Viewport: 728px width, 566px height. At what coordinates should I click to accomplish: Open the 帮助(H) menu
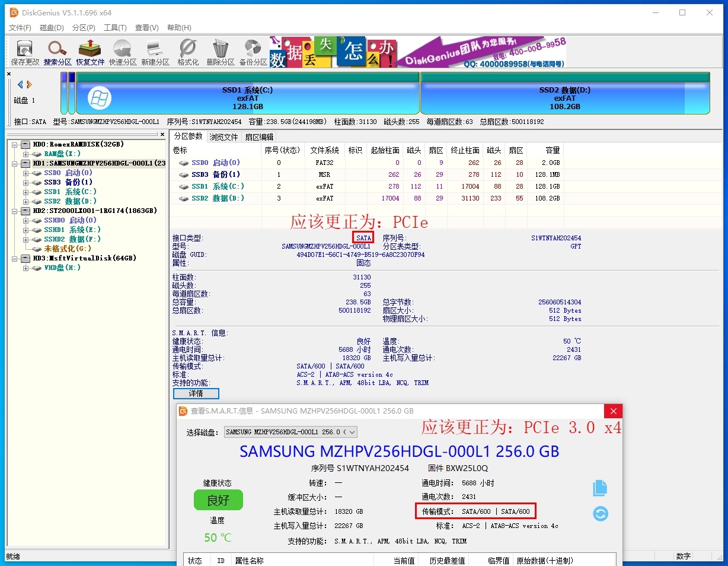179,27
